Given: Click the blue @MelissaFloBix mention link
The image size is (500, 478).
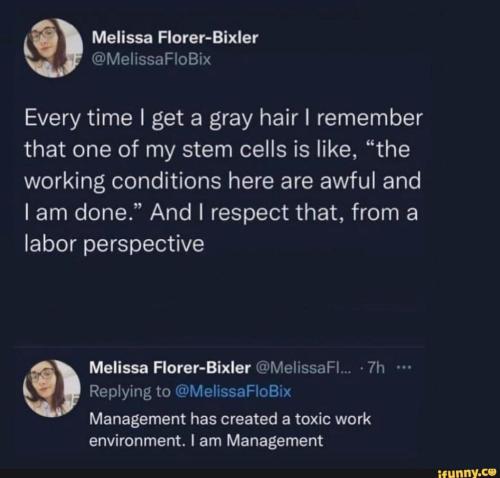Looking at the screenshot, I should pos(233,392).
